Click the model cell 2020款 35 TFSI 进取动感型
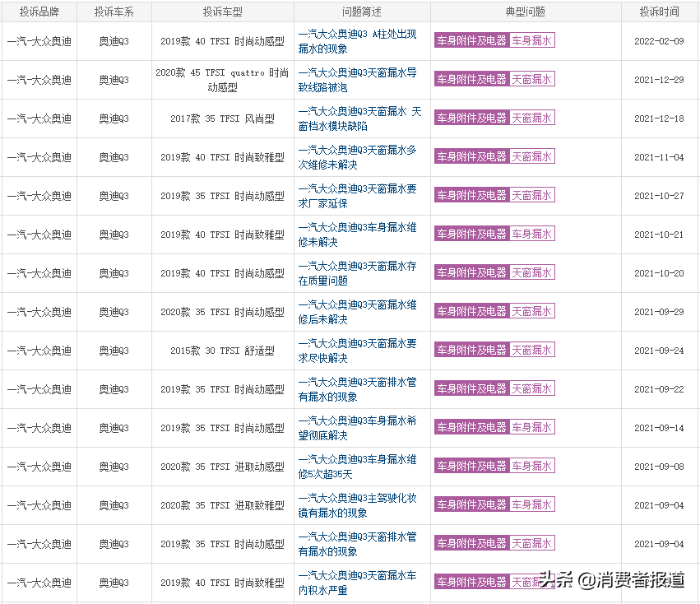Image resolution: width=700 pixels, height=604 pixels. [x=222, y=467]
